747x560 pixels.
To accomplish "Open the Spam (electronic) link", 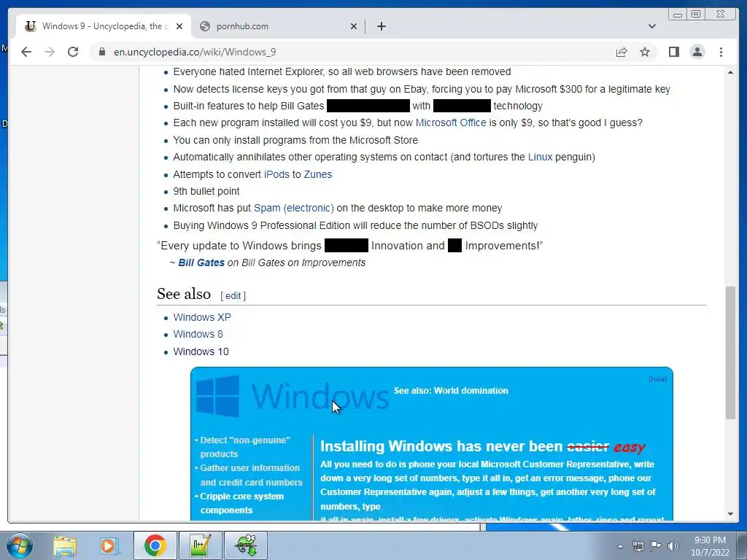I will [293, 208].
